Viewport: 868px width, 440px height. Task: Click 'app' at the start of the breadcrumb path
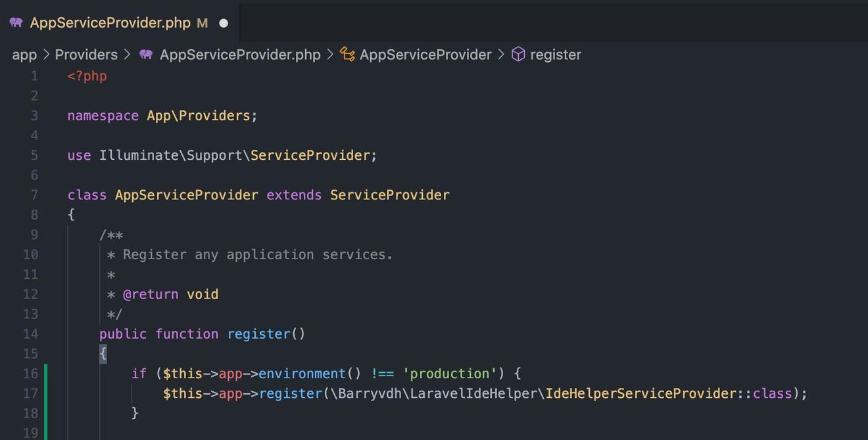click(24, 54)
